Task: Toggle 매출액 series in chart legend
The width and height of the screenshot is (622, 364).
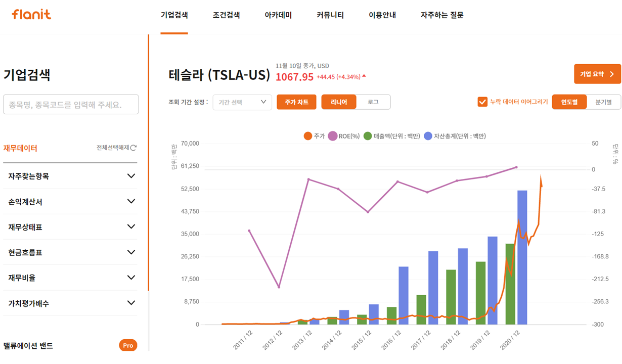Action: [391, 136]
